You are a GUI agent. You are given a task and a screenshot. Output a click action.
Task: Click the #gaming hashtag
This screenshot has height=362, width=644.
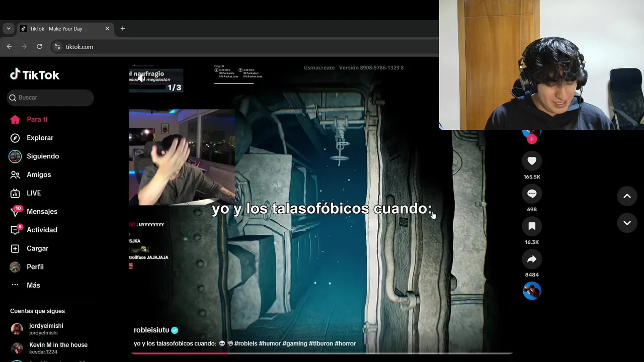tap(295, 343)
